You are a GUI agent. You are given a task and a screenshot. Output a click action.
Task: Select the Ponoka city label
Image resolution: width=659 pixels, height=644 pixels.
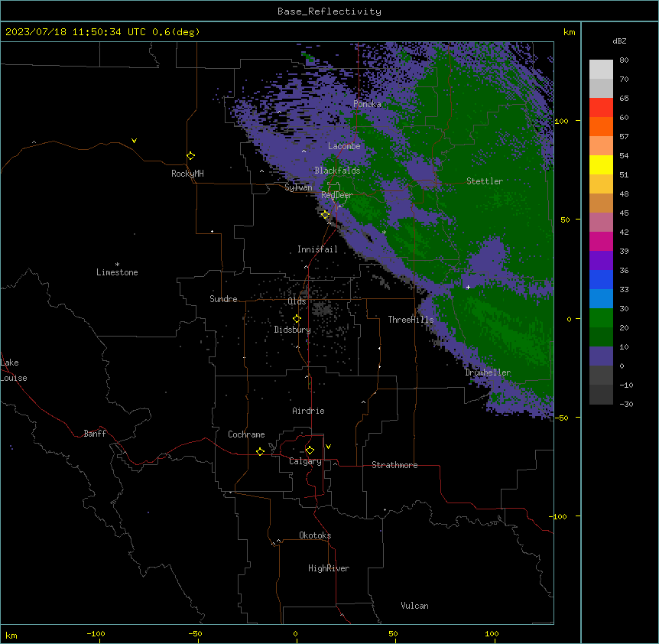click(x=367, y=104)
